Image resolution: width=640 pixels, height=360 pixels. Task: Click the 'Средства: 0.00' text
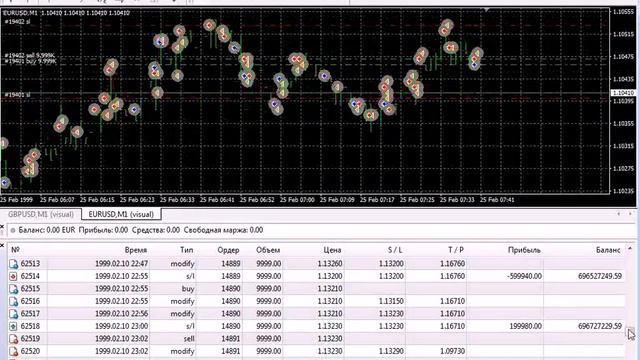coord(156,230)
